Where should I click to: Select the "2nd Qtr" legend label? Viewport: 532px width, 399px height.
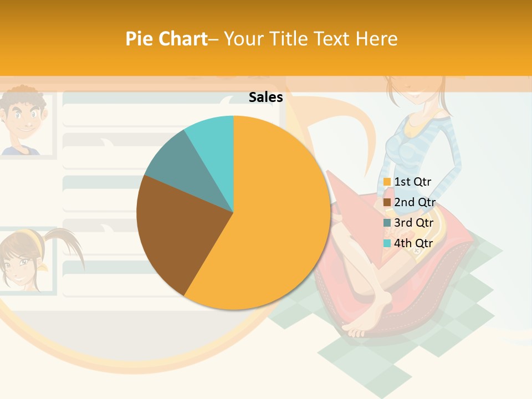[415, 202]
